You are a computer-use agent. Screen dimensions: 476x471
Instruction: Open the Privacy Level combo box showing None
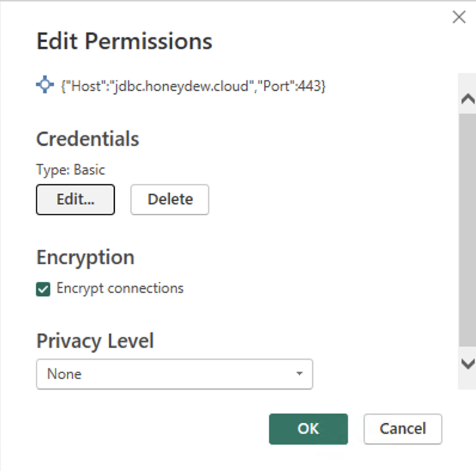tap(174, 374)
